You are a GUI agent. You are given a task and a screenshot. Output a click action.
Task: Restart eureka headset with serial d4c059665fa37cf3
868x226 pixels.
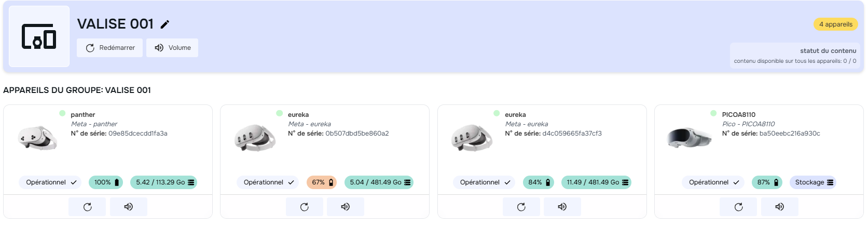pos(521,207)
